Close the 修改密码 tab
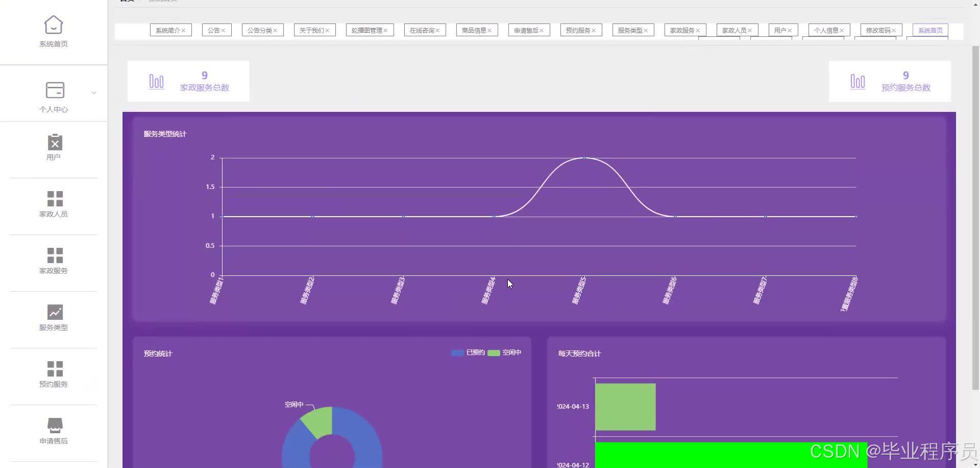This screenshot has width=980, height=468. (894, 31)
